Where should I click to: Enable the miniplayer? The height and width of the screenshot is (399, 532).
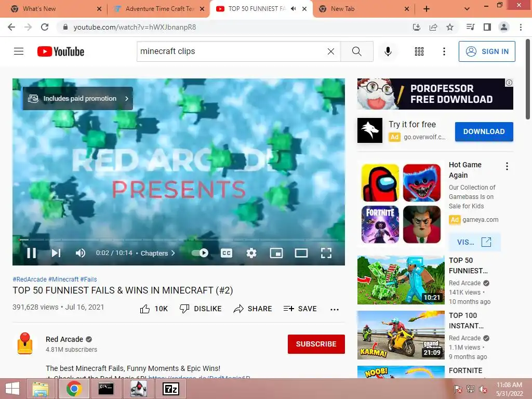tap(276, 253)
